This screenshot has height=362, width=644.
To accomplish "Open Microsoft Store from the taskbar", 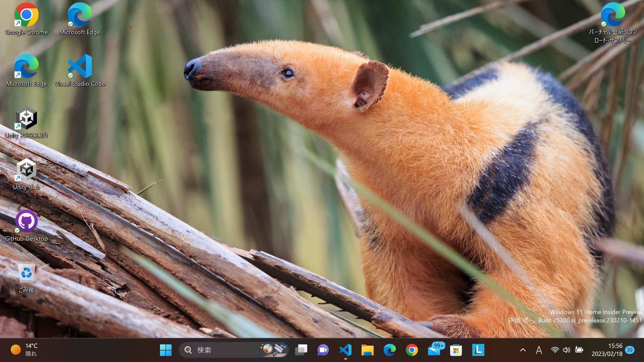I will (456, 350).
